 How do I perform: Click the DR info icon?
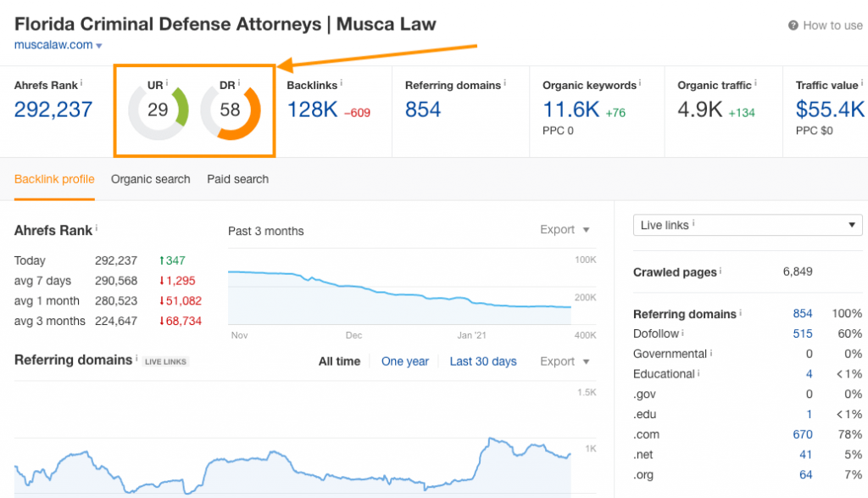point(238,83)
